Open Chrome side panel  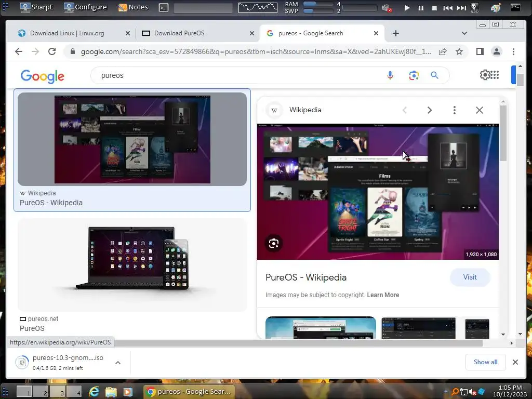[480, 51]
